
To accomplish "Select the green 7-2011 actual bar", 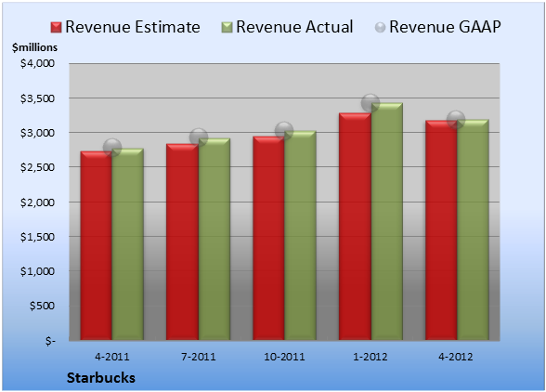I will (214, 239).
